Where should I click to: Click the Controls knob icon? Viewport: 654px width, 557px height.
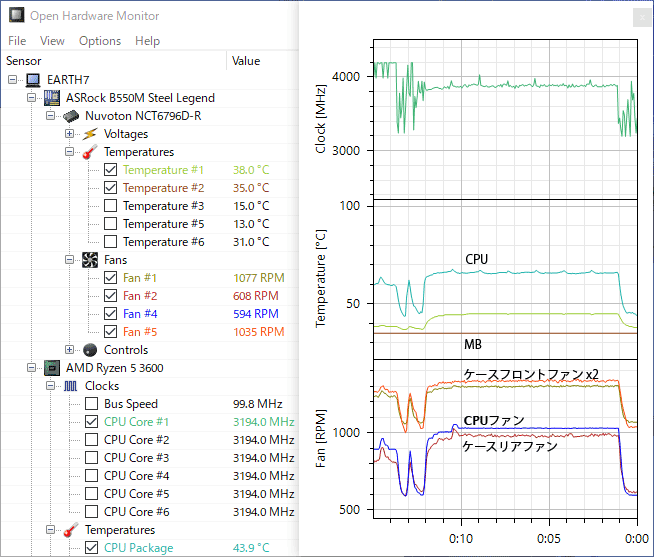click(90, 350)
